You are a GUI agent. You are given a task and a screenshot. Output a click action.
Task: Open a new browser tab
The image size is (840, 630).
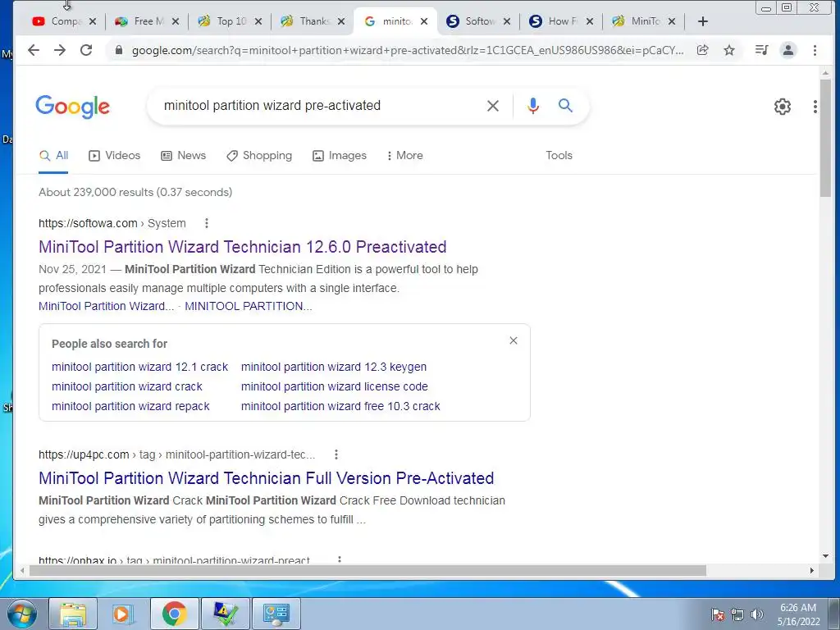[703, 21]
